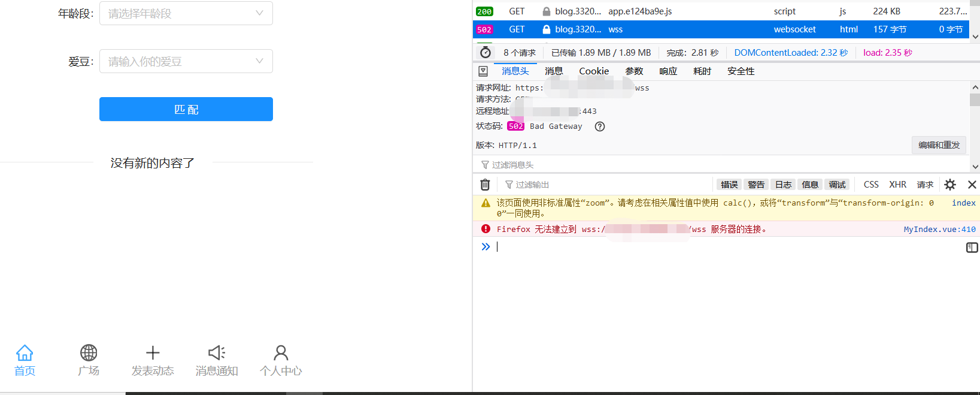Click DOMContentLoaded: 2.32 秒 text

pos(791,53)
